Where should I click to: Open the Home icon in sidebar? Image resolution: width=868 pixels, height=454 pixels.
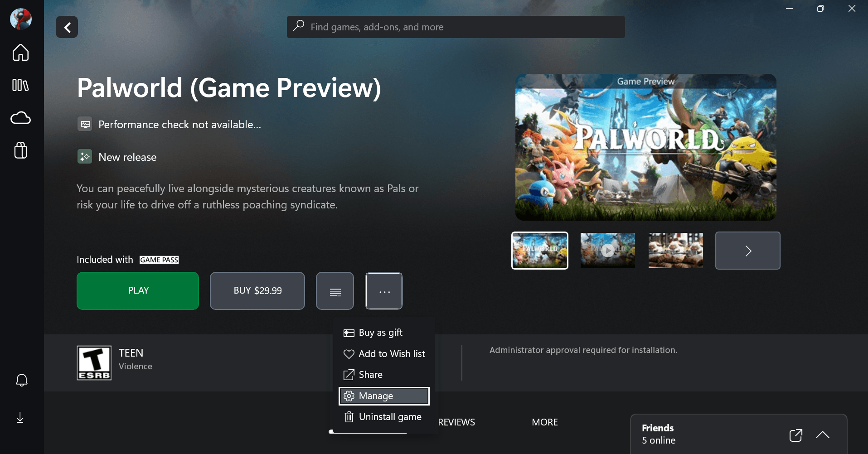click(x=20, y=53)
